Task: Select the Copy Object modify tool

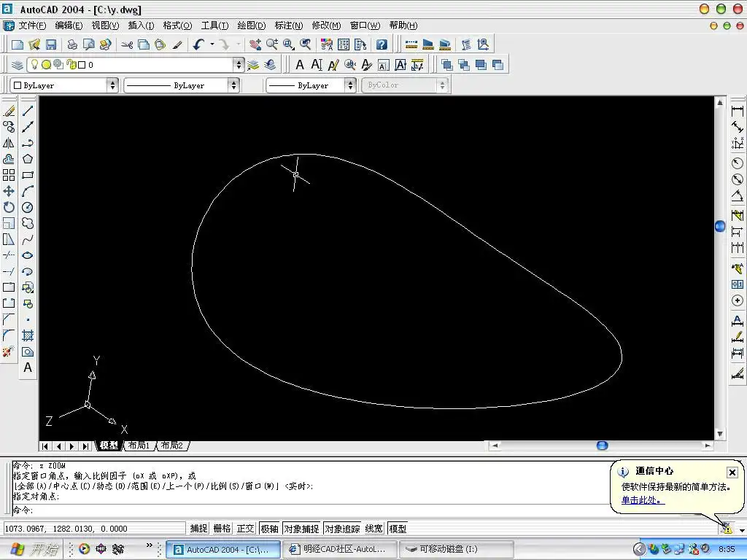Action: (9, 127)
